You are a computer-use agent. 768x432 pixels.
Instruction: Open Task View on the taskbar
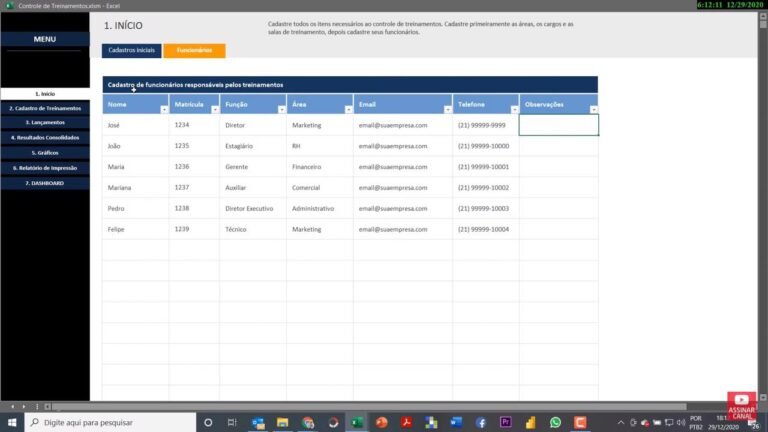(x=232, y=422)
